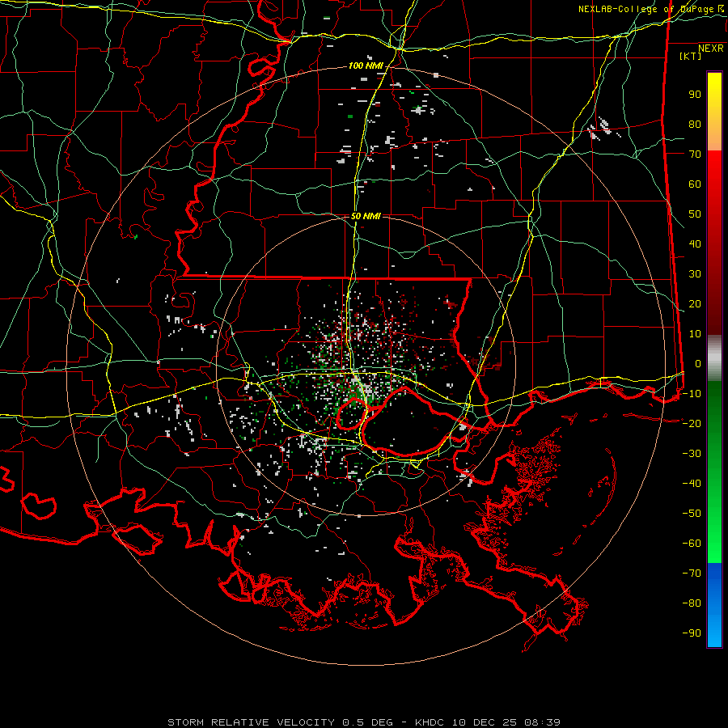Click the 0 value on velocity scale
The width and height of the screenshot is (728, 728).
pyautogui.click(x=698, y=363)
